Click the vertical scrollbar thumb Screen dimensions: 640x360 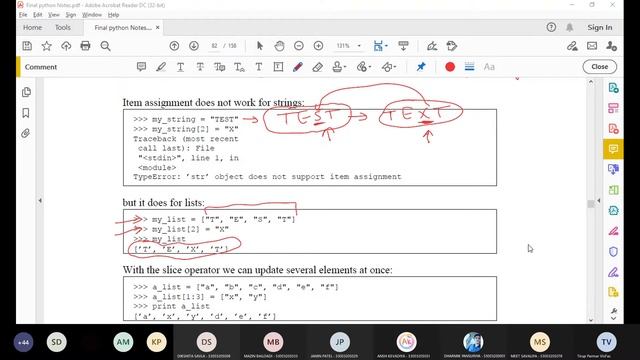point(591,204)
